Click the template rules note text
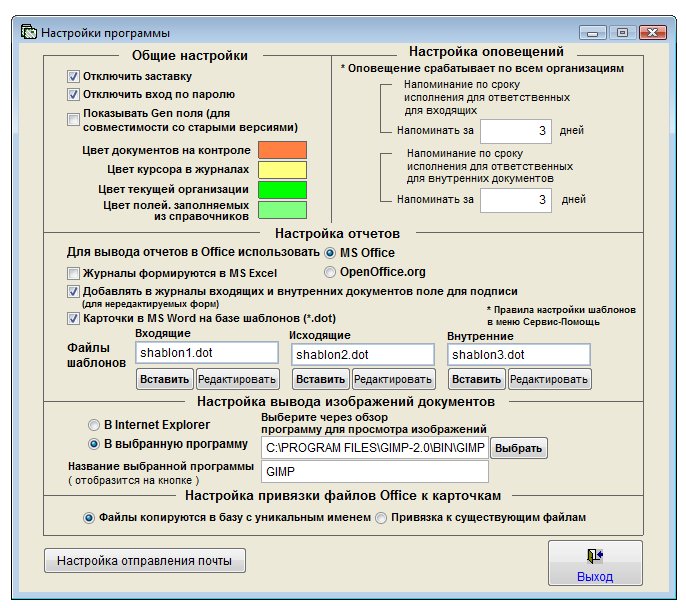This screenshot has height=608, width=686. coord(561,316)
